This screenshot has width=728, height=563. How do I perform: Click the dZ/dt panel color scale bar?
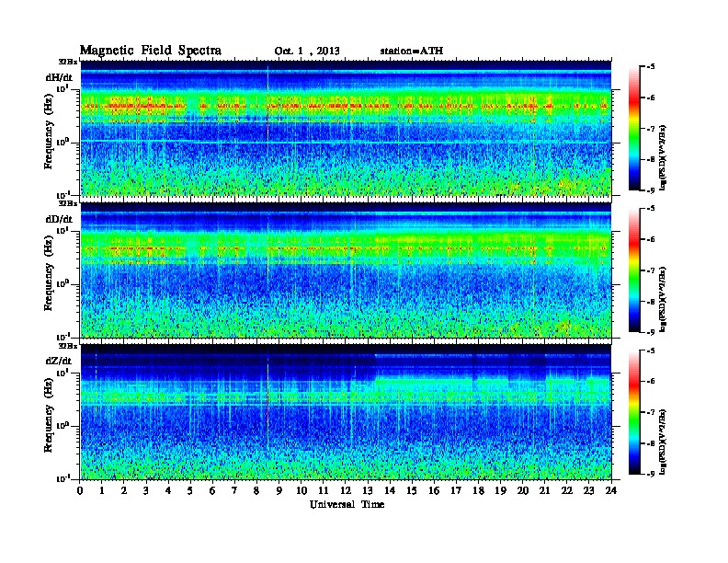(634, 412)
